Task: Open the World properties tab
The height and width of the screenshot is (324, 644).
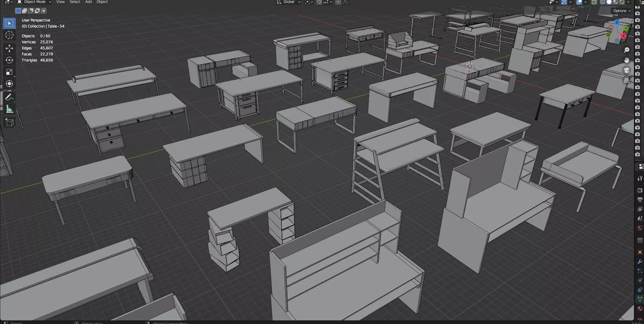Action: point(640,228)
